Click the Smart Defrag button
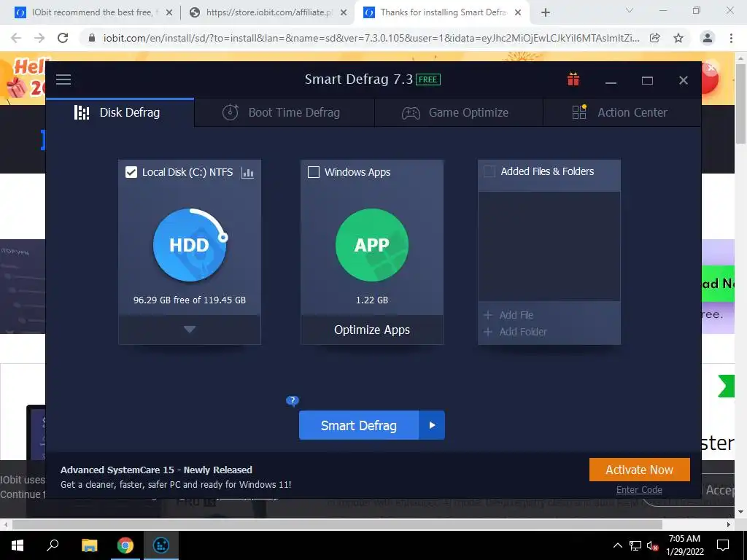 [359, 425]
